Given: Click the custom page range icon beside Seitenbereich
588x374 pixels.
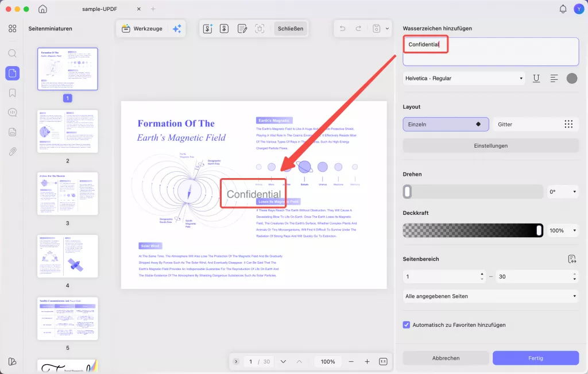Looking at the screenshot, I should 572,259.
